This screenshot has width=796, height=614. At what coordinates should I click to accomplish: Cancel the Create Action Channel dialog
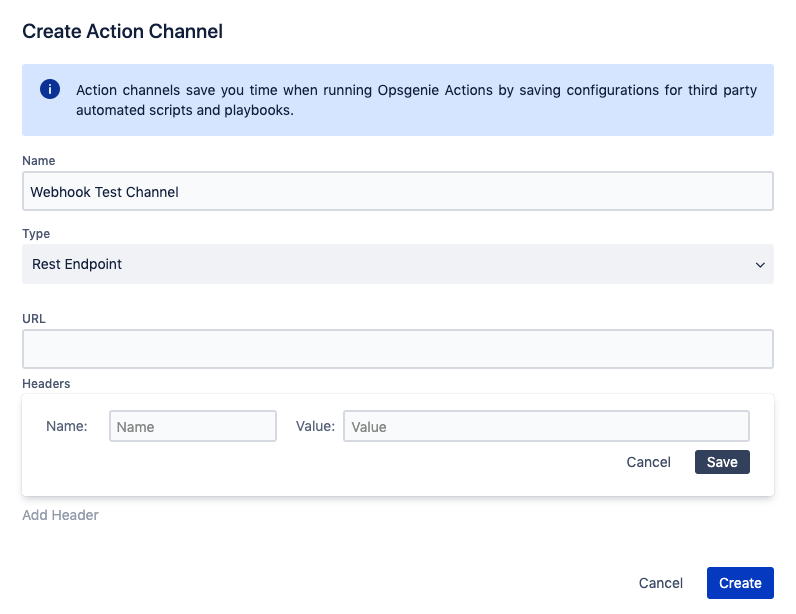tap(661, 583)
